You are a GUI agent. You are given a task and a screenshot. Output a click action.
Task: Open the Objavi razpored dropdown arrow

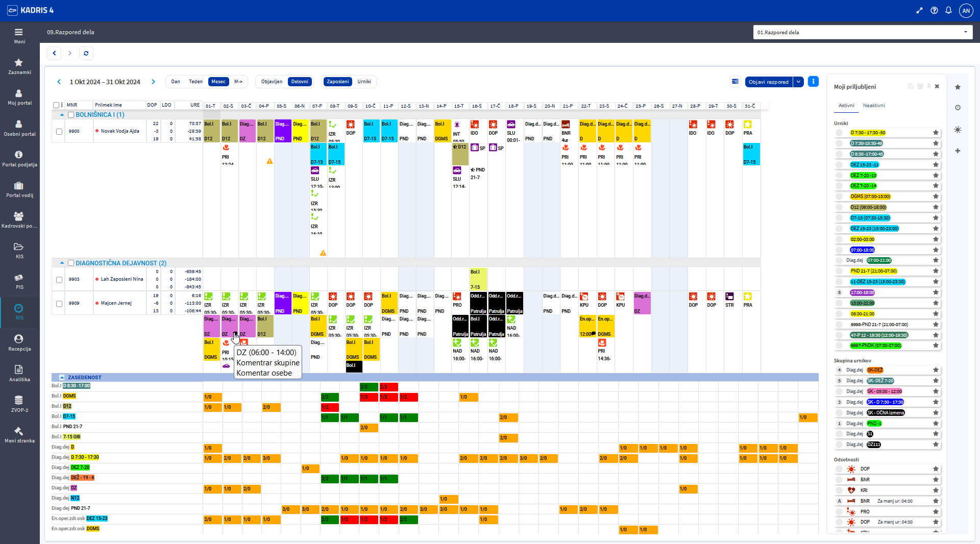pyautogui.click(x=799, y=82)
